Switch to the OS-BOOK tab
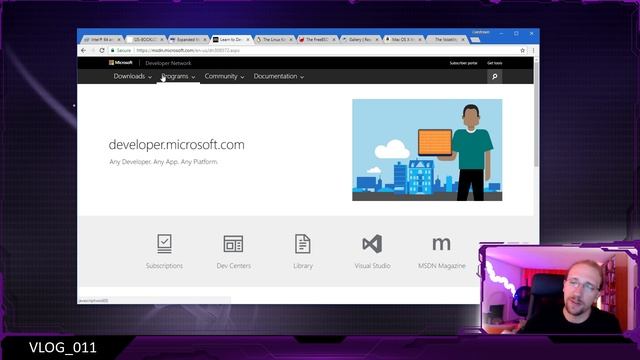 144,40
